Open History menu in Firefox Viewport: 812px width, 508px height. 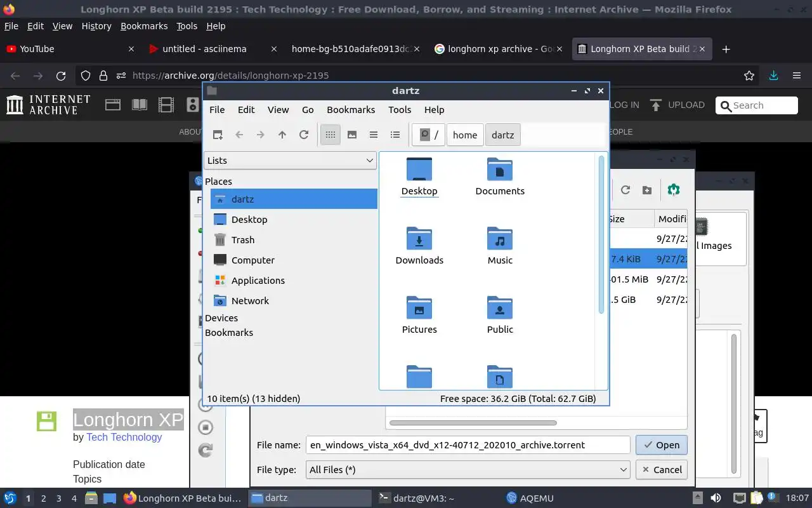[96, 26]
